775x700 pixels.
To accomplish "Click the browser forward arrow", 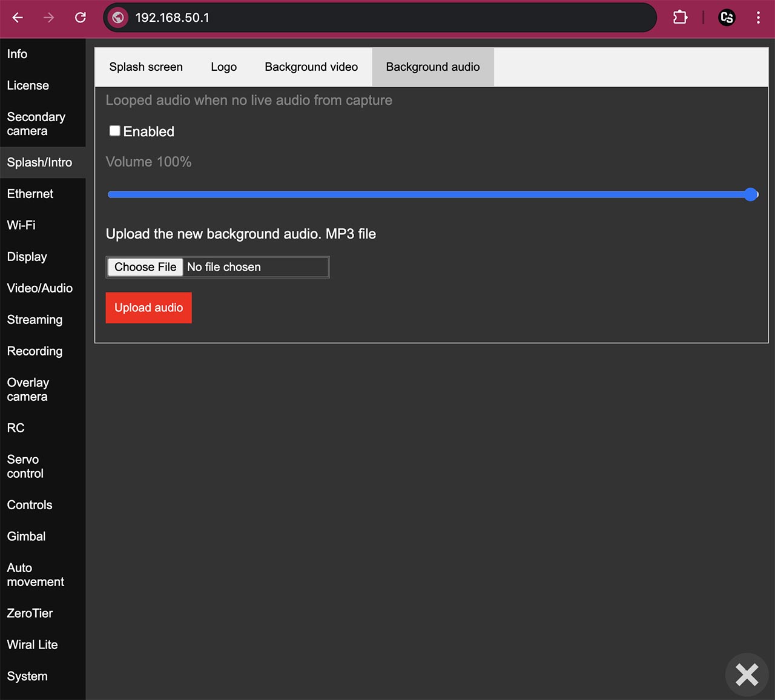I will pyautogui.click(x=49, y=18).
